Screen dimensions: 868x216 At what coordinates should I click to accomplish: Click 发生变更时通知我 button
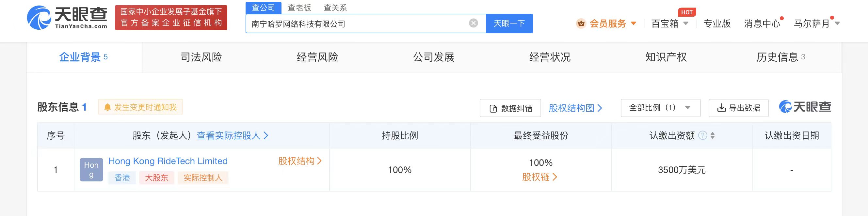[140, 107]
